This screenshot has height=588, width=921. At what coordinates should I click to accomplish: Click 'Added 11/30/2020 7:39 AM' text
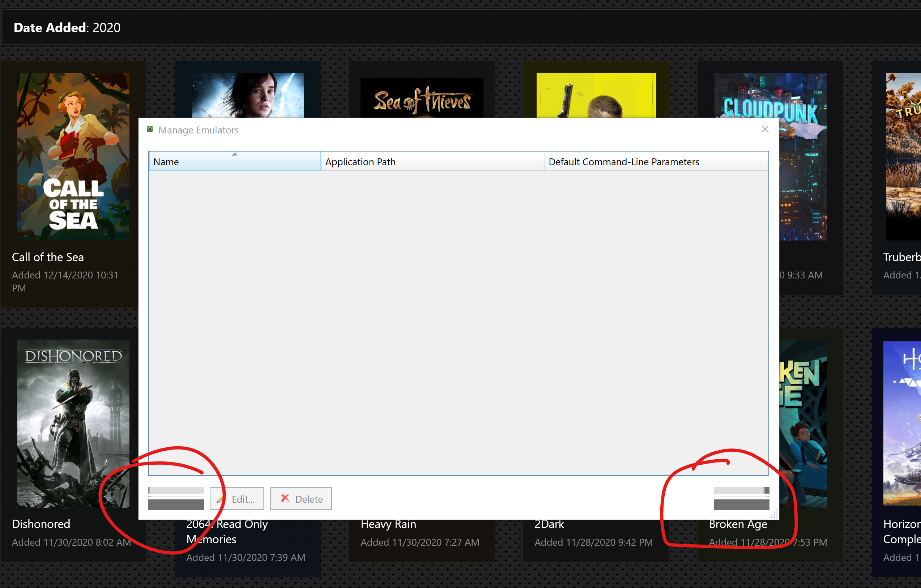tap(246, 557)
